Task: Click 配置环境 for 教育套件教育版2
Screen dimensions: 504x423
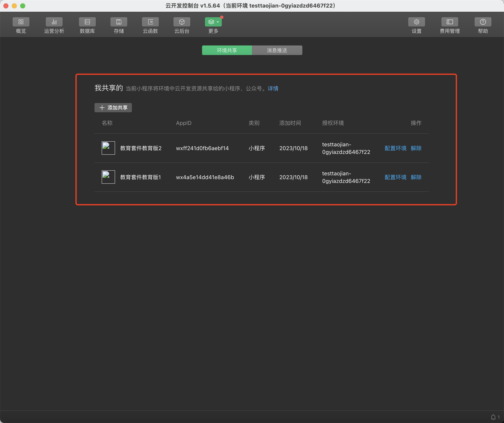Action: pyautogui.click(x=395, y=148)
